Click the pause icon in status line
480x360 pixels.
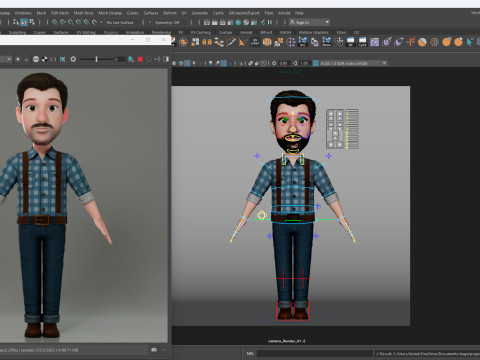pos(270,22)
